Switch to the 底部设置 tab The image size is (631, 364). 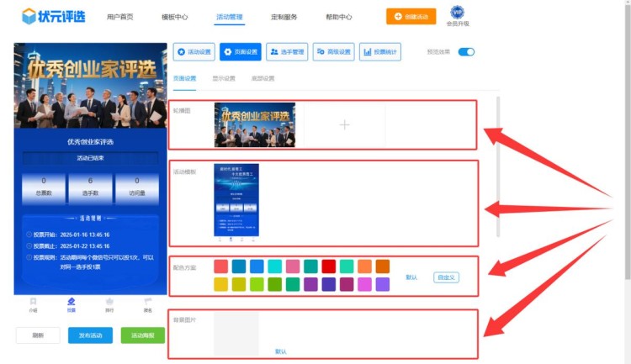point(262,78)
